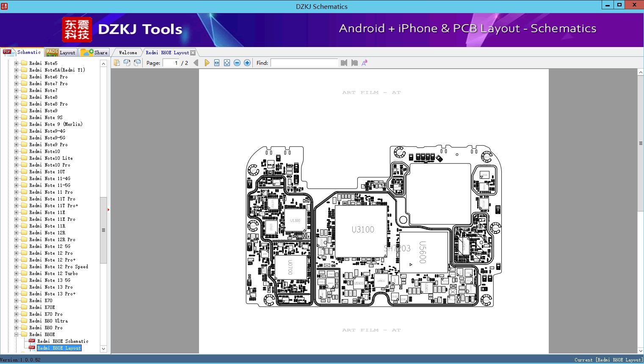644x364 pixels.
Task: Click tree panel scroll up arrow
Action: 103,64
